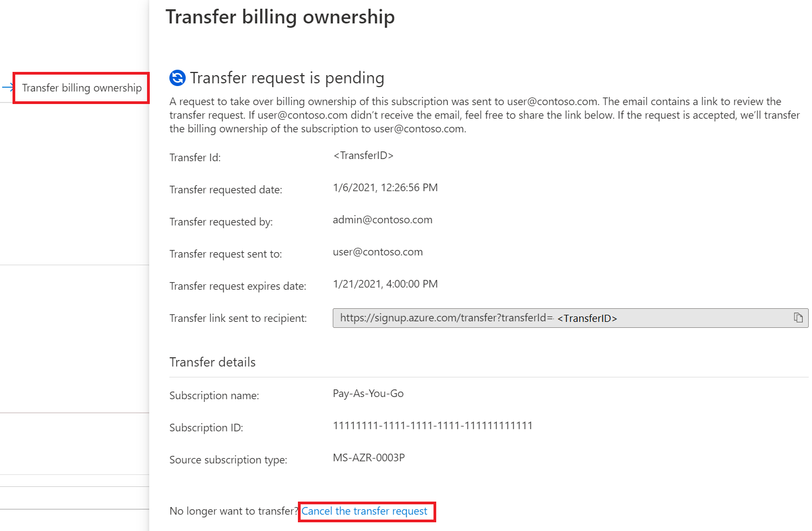Click the transfer requested date value 1/6/2021
The width and height of the screenshot is (812, 531).
click(385, 188)
